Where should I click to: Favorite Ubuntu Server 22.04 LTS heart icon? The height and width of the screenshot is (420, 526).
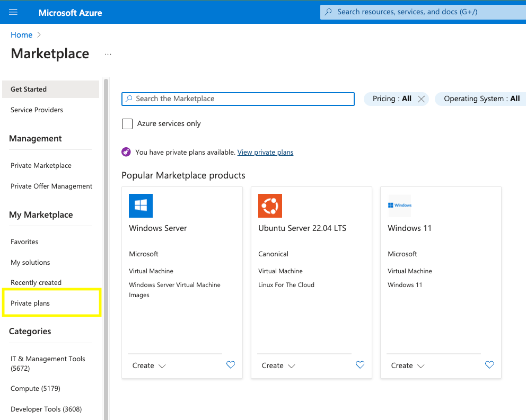click(x=360, y=365)
